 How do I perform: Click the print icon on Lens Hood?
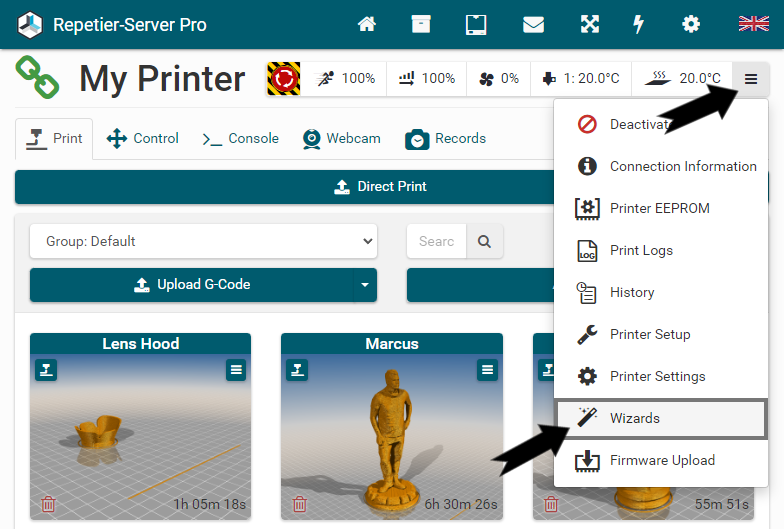click(45, 370)
